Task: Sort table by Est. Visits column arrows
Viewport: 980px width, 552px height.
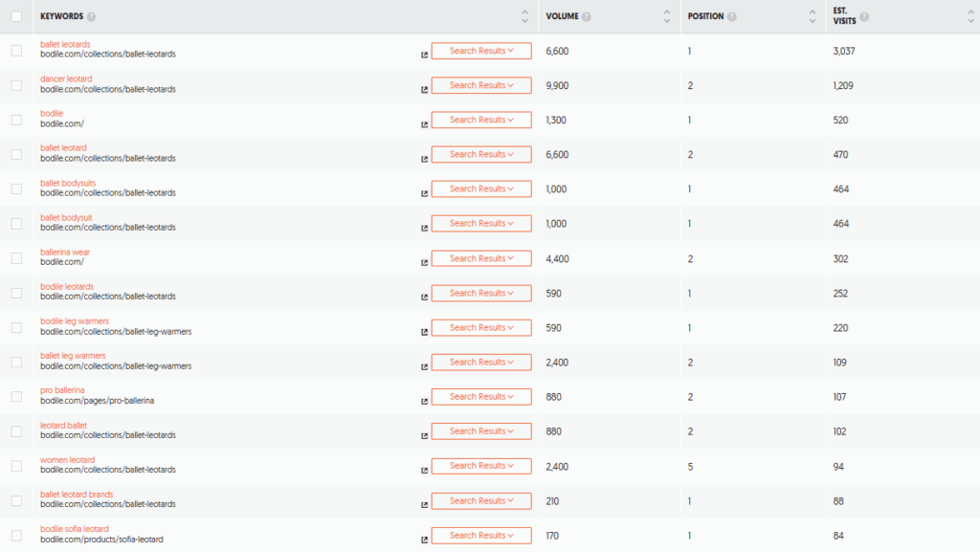Action: click(970, 17)
